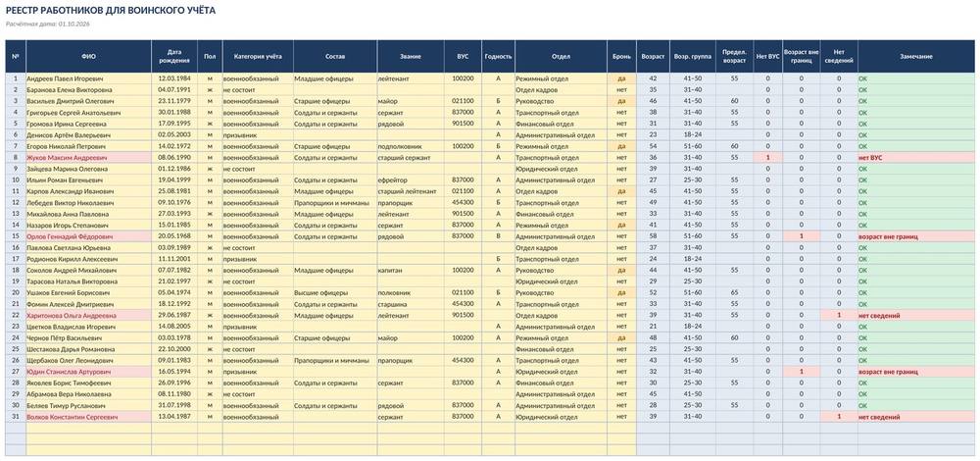Click the title 'Реестр работников для воинского учёта'
Viewport: 980px width, 461px height.
[111, 11]
